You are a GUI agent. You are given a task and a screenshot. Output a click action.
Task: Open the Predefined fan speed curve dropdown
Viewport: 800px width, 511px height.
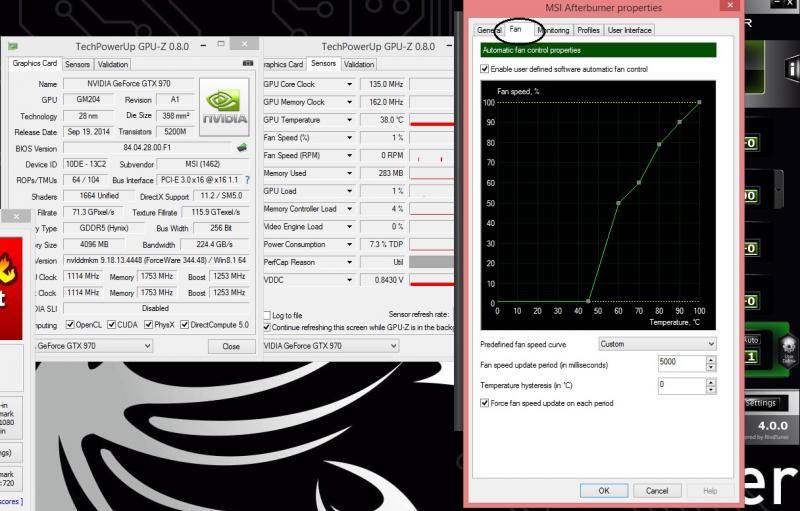coord(657,344)
